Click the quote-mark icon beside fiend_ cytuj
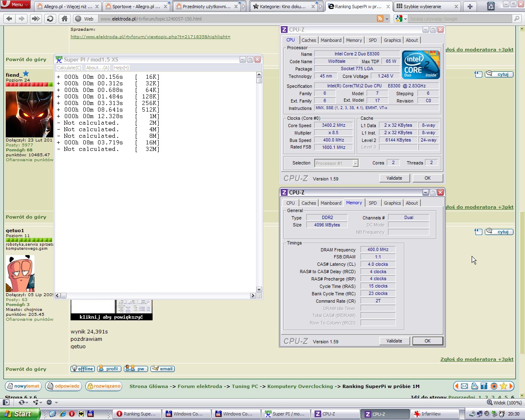This screenshot has width=525, height=420. pyautogui.click(x=478, y=74)
